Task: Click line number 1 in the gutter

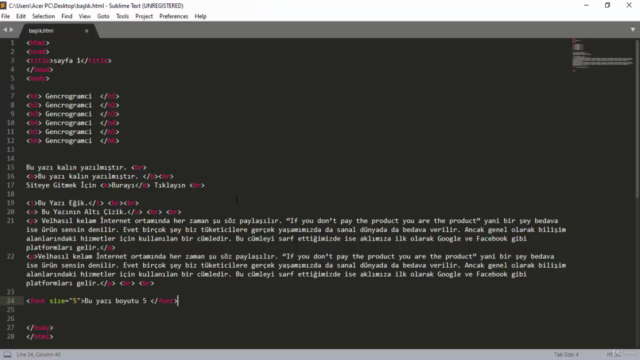Action: 12,42
